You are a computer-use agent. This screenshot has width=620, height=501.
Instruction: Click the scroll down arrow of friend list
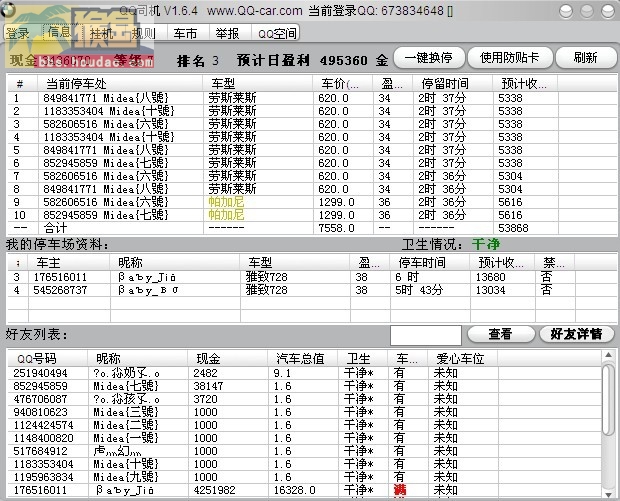click(x=608, y=494)
